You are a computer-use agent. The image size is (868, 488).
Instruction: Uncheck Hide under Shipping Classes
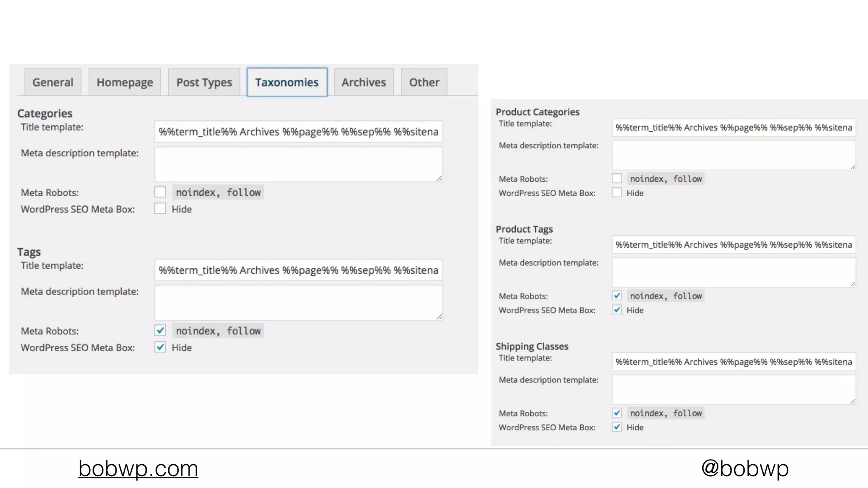[x=617, y=427]
